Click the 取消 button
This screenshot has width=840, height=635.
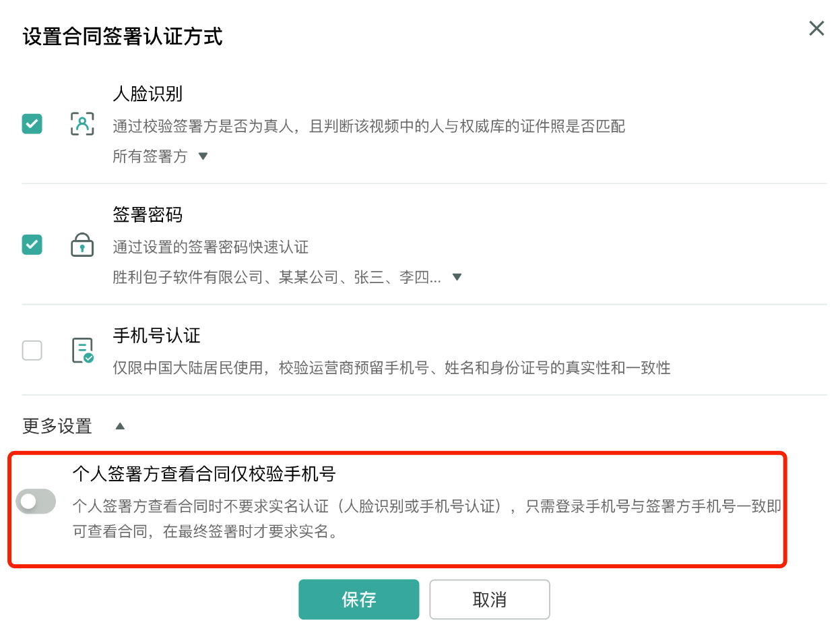coord(490,599)
